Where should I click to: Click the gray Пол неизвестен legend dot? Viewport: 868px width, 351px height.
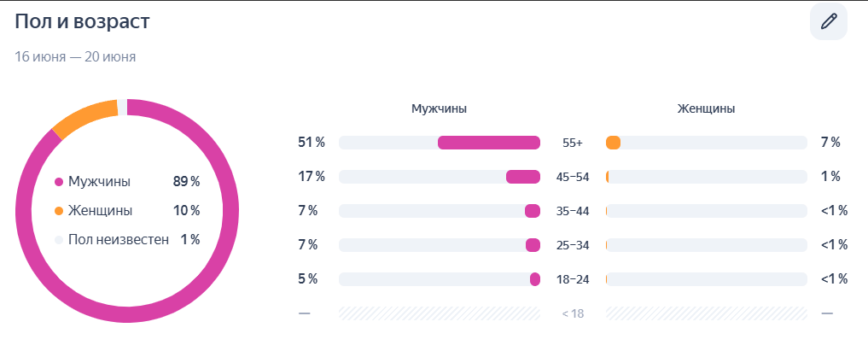coord(59,240)
